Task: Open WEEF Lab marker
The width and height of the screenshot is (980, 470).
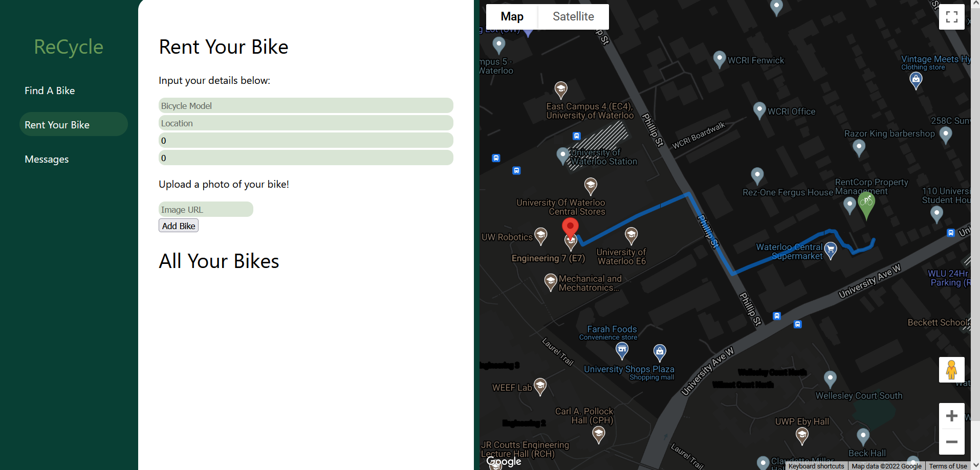Action: 540,387
